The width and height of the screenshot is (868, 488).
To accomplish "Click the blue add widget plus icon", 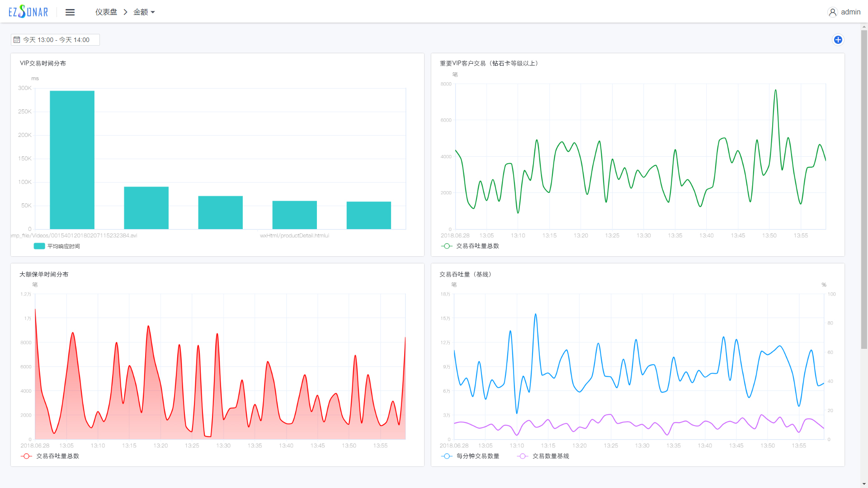I will click(x=838, y=40).
